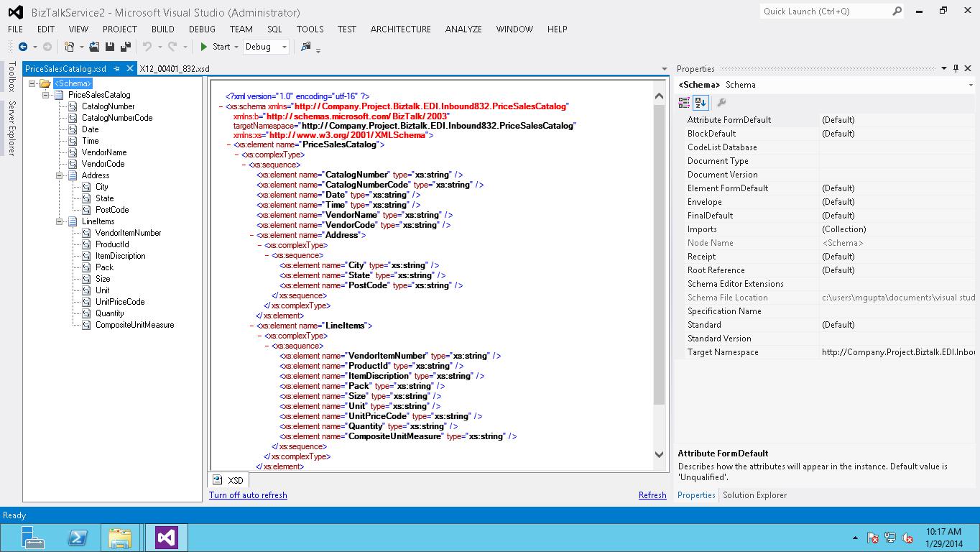Collapse the Schema root tree node
The image size is (980, 552).
pyautogui.click(x=32, y=83)
